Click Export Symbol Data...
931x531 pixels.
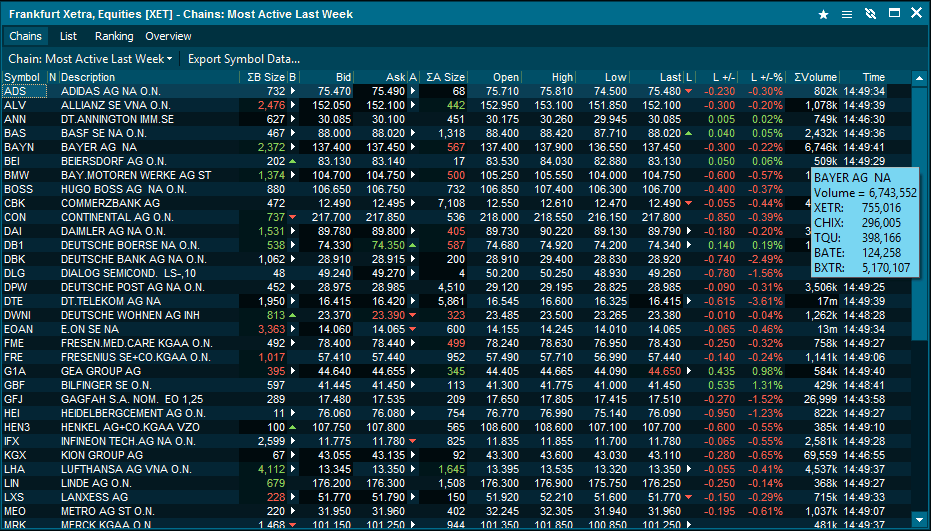coord(243,59)
